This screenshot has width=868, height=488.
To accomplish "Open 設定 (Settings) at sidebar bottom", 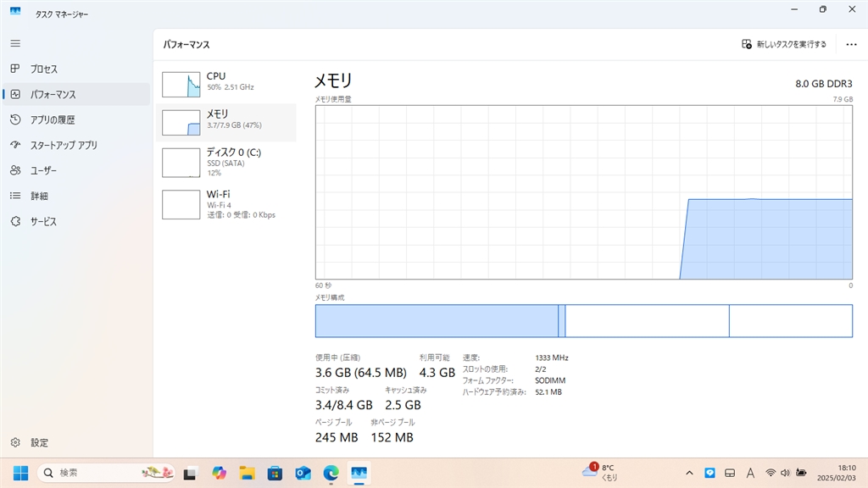I will click(76, 442).
